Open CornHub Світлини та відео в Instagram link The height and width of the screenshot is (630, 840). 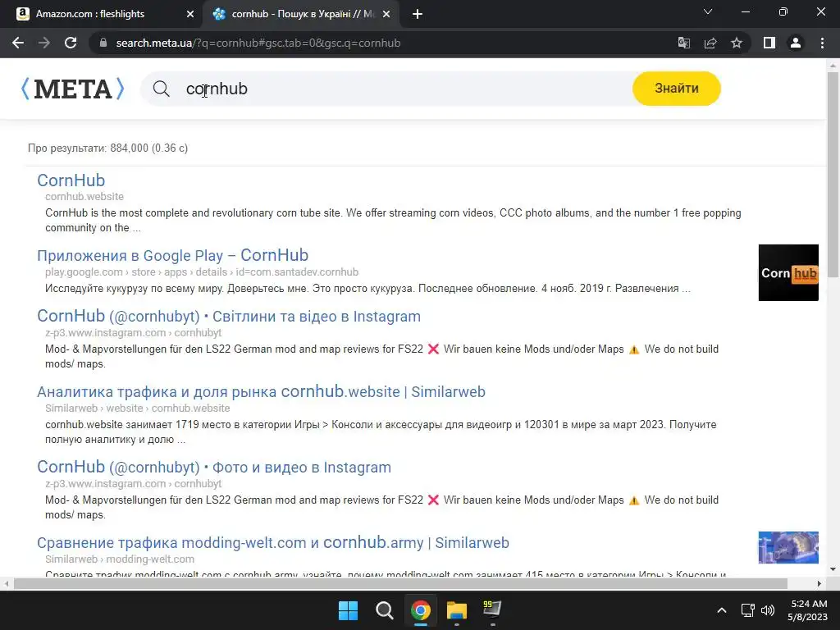click(229, 316)
